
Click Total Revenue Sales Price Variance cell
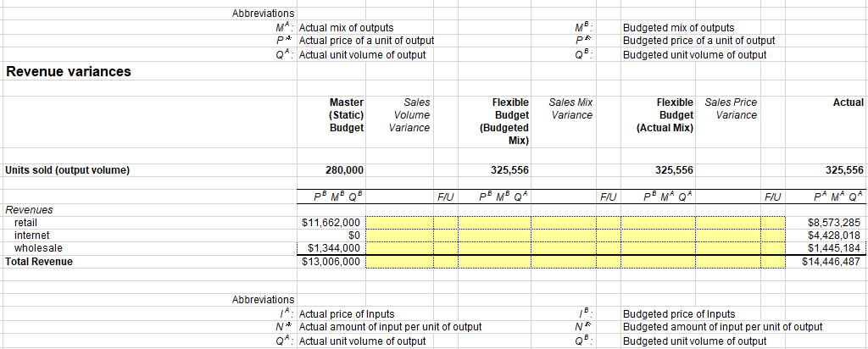727,262
